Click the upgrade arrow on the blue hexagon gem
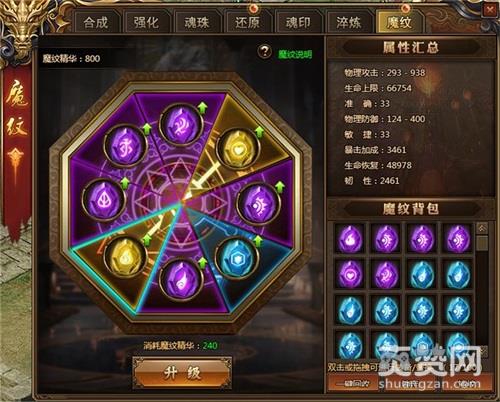Viewport: 500px width, 402px height. (258, 241)
